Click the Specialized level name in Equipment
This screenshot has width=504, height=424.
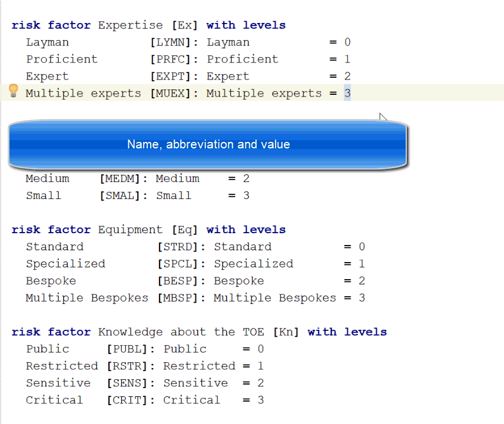point(65,264)
